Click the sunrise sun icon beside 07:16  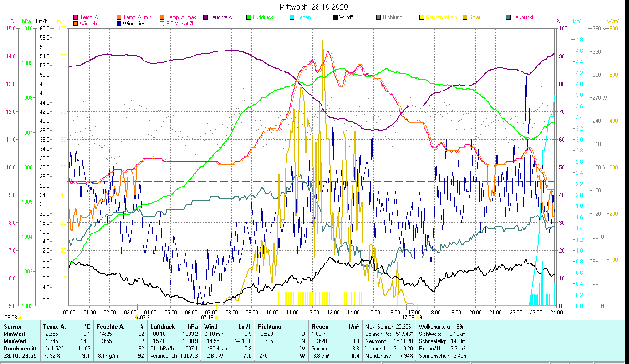point(216,318)
